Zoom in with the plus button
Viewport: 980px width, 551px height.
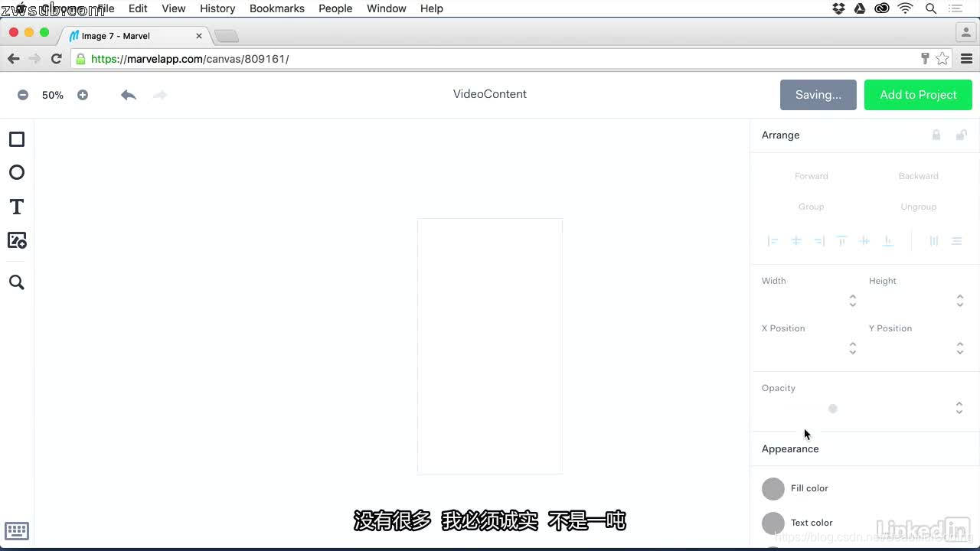tap(83, 95)
